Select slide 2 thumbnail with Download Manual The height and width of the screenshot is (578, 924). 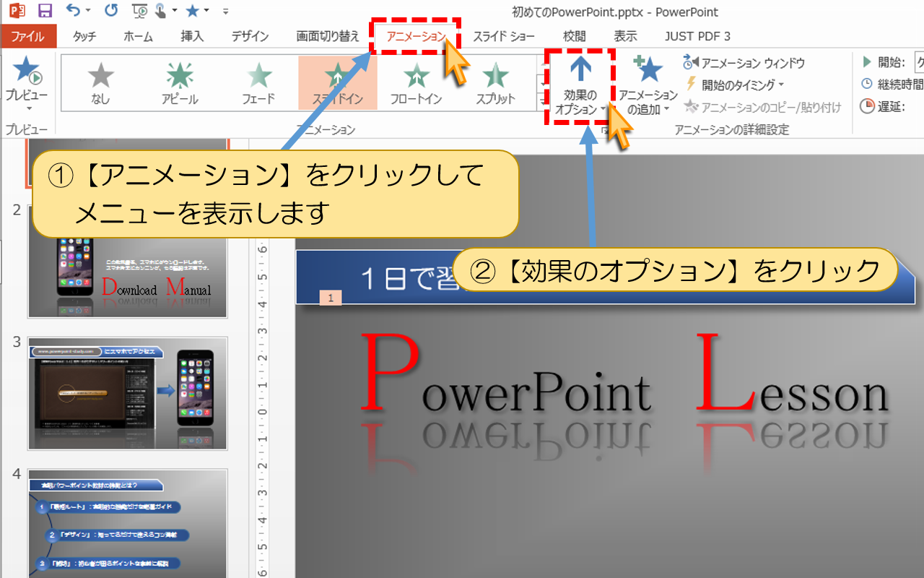[x=128, y=262]
